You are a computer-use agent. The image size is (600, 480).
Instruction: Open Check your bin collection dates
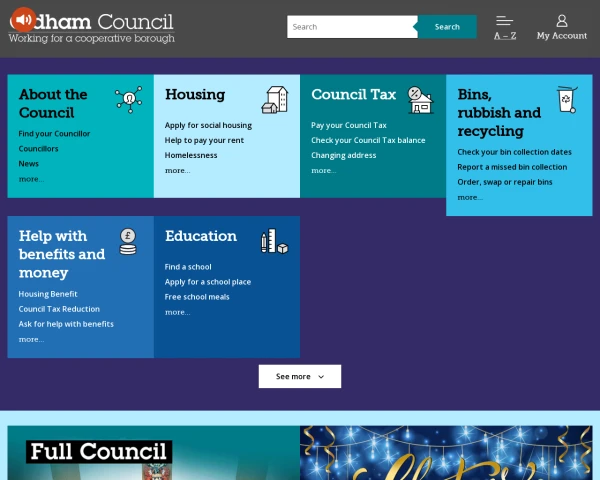(514, 152)
